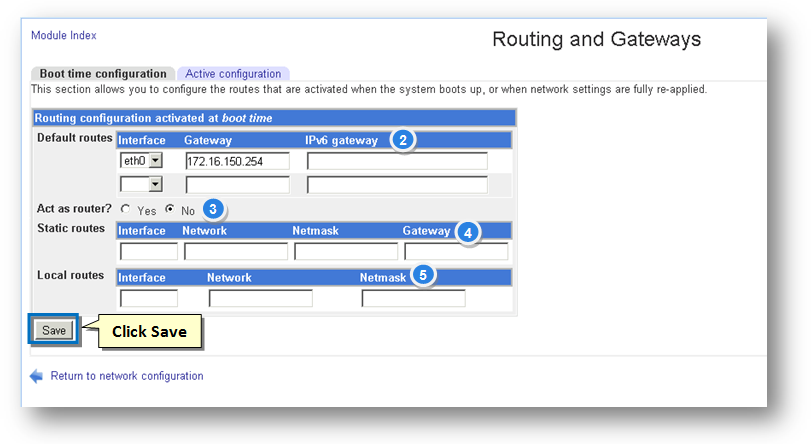Click Local routes Netmask input field
This screenshot has height=444, width=811.
413,298
